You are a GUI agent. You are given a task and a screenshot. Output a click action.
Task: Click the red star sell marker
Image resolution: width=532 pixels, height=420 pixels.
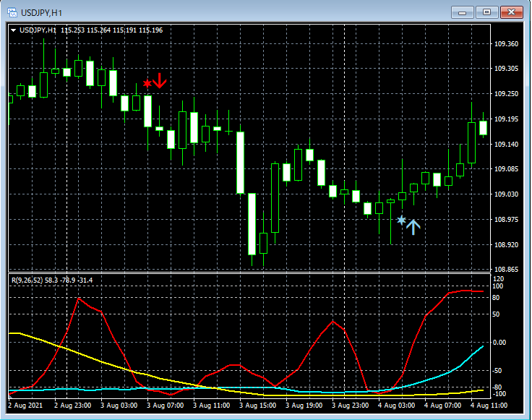coord(147,83)
